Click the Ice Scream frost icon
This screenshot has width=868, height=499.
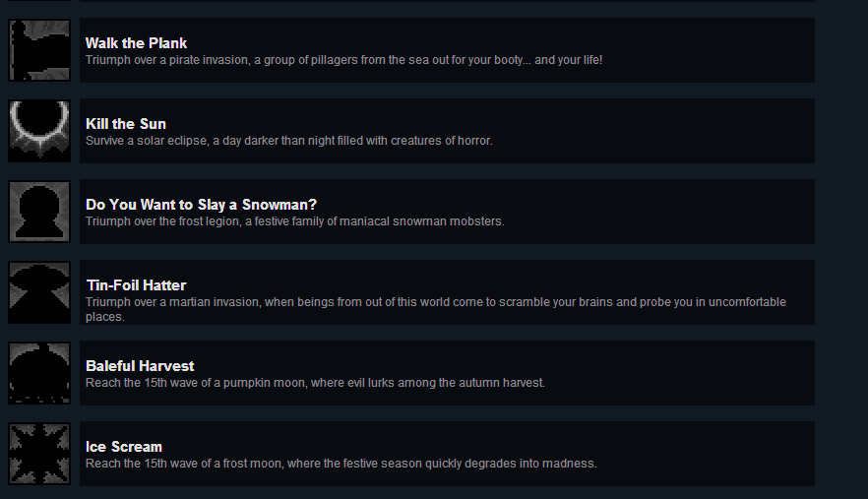(x=39, y=454)
